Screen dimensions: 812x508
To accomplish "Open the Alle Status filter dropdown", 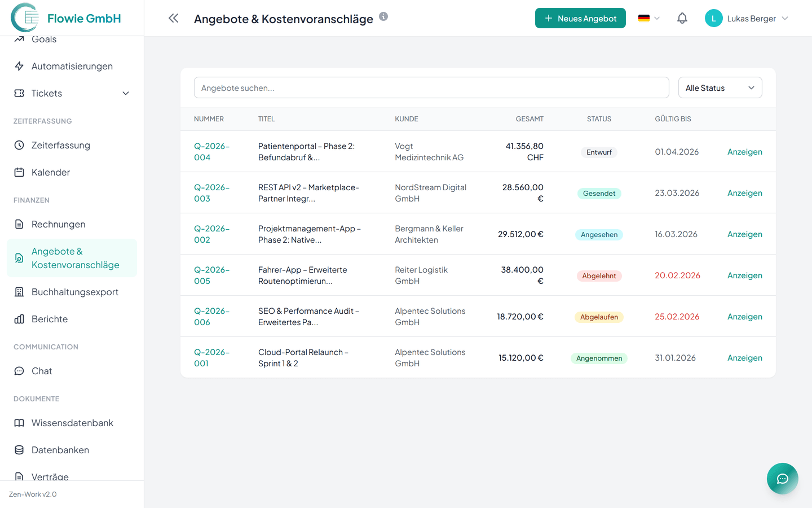I will 720,88.
